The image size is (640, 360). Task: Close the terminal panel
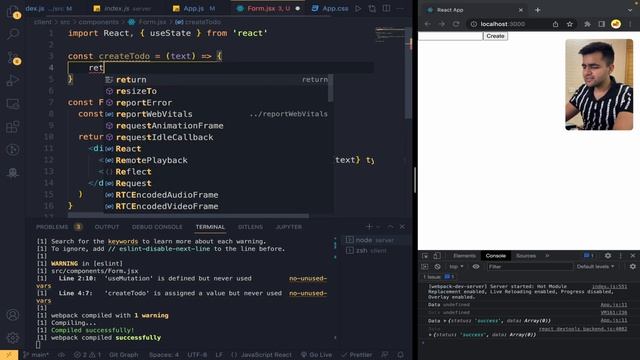pos(402,227)
